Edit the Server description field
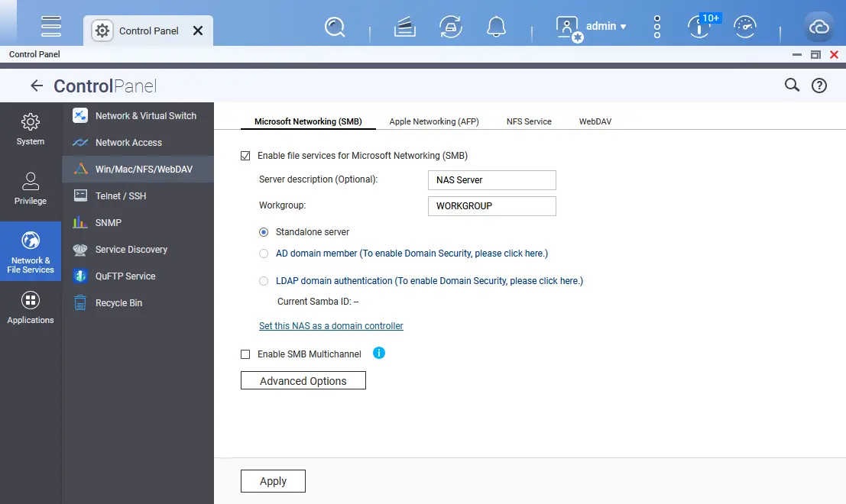This screenshot has width=846, height=504. [x=492, y=180]
